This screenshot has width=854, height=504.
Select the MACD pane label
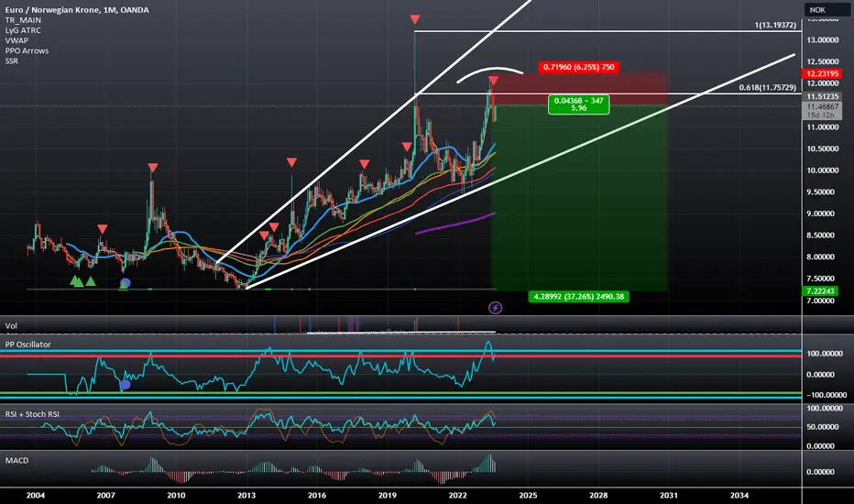tap(16, 460)
